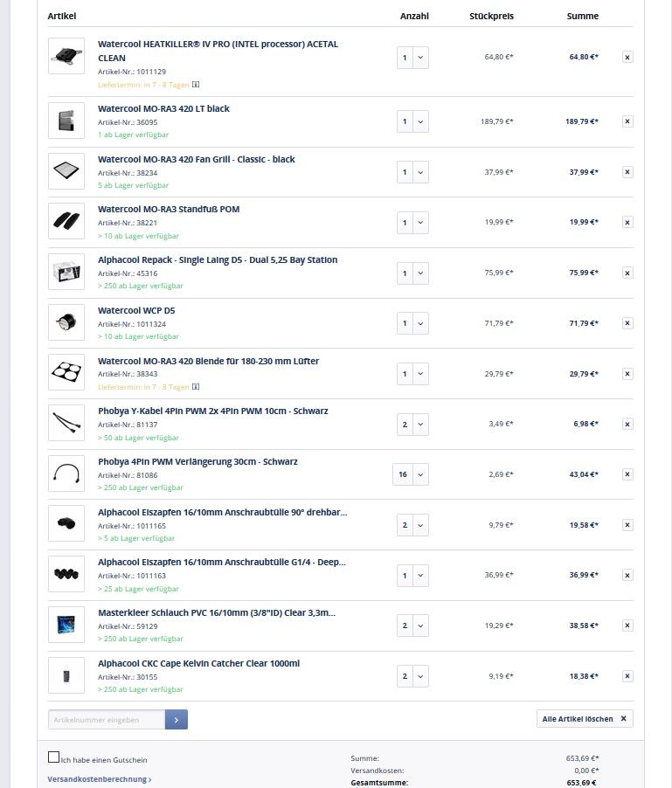672x788 pixels.
Task: Click Masterkleer Schlauch product thumbnail
Action: pyautogui.click(x=66, y=626)
